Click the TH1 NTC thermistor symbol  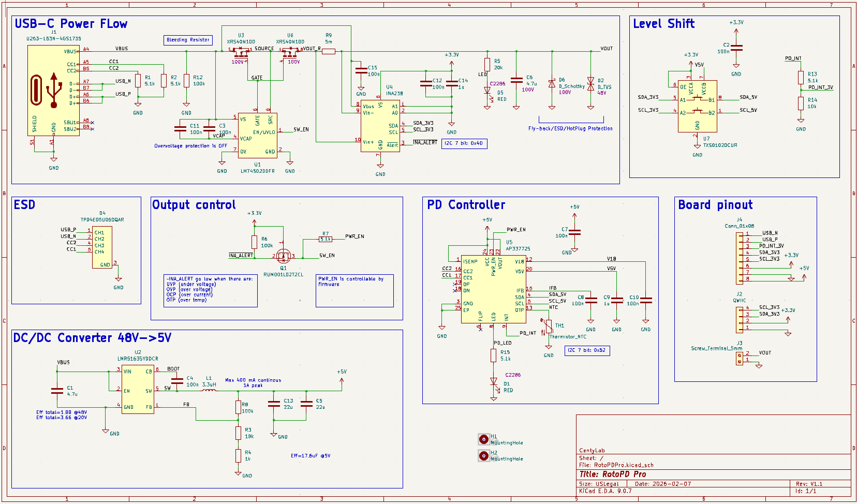tap(549, 327)
